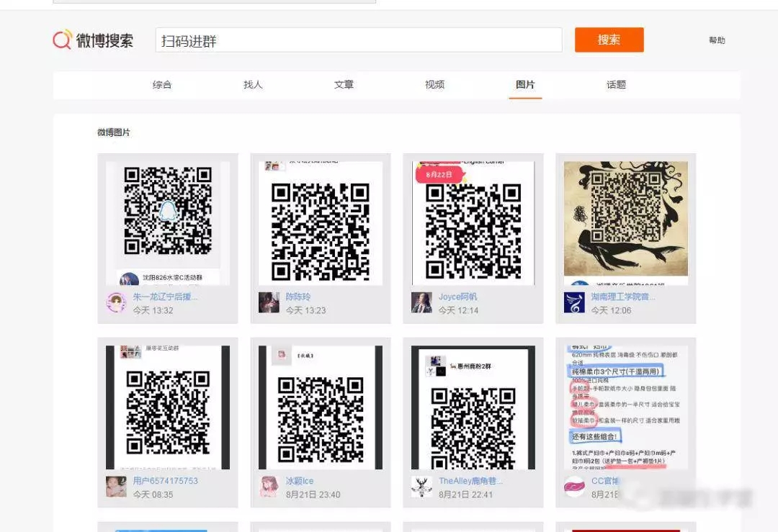Open Joyce阿帆 username link
The height and width of the screenshot is (532, 778).
(457, 297)
